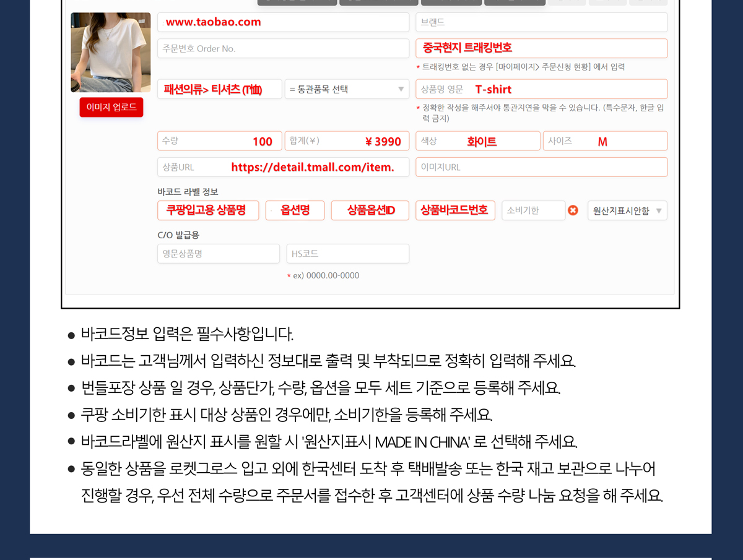Select the 주문번호 Order No. field
The height and width of the screenshot is (560, 743).
(283, 48)
